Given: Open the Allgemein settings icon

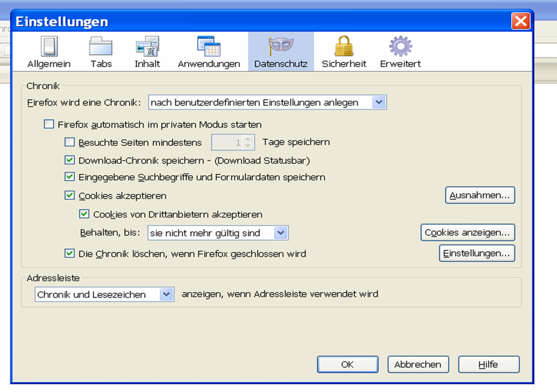Looking at the screenshot, I should [49, 47].
